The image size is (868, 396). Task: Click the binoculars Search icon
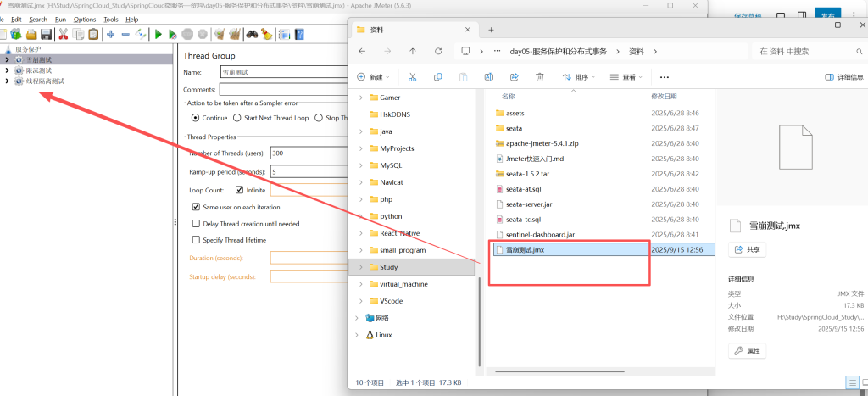pos(252,35)
